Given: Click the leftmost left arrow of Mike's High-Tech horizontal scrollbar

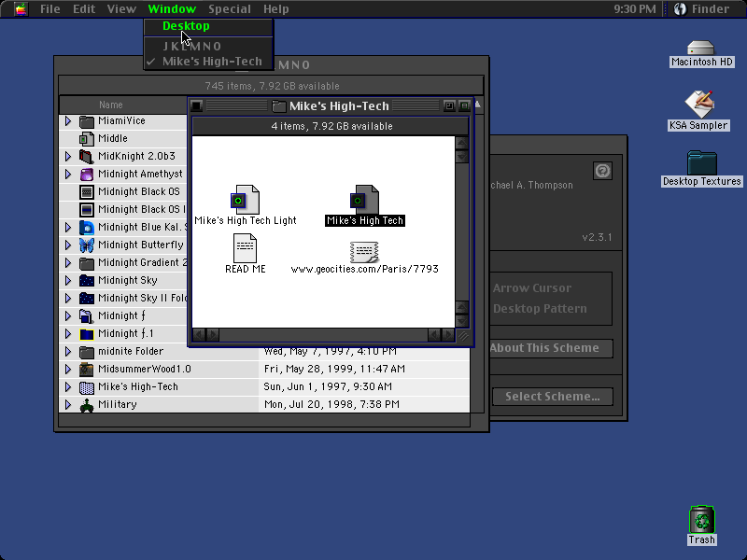Looking at the screenshot, I should (199, 335).
